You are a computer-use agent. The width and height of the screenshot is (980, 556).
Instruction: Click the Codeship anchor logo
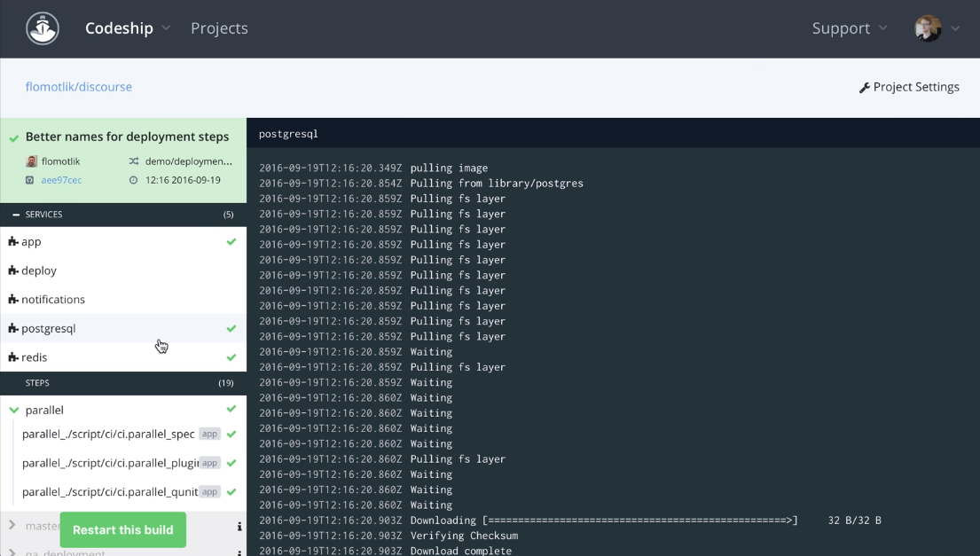[x=42, y=27]
